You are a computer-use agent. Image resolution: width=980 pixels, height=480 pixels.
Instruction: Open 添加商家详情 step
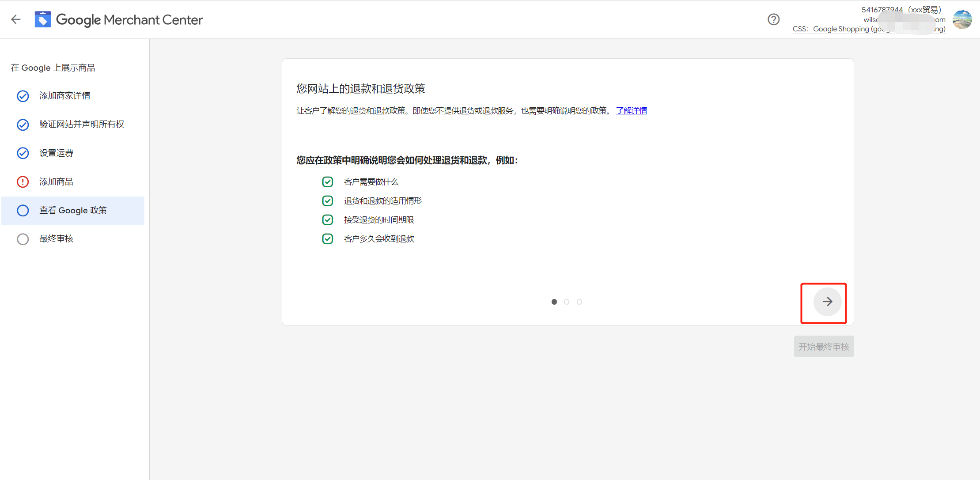73,96
